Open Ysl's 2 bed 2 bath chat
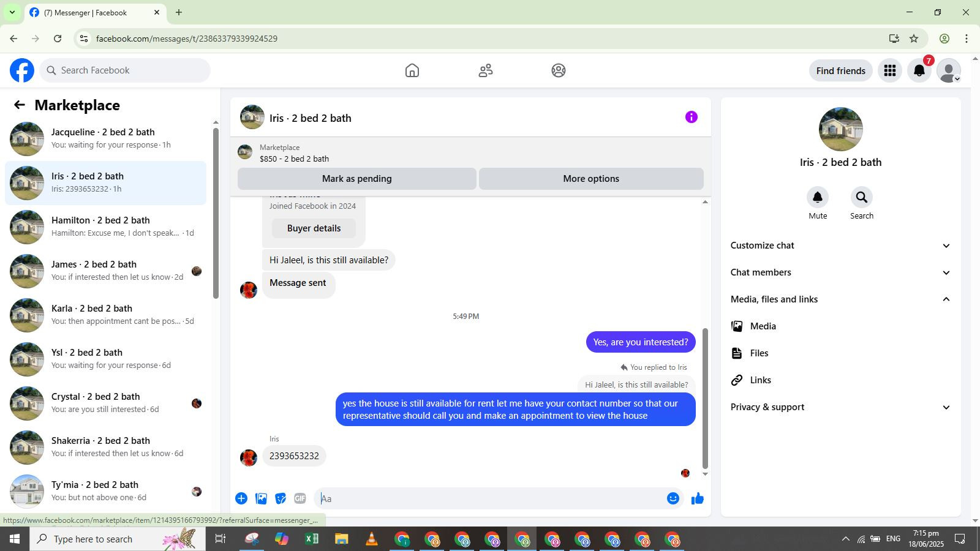 pos(105,359)
